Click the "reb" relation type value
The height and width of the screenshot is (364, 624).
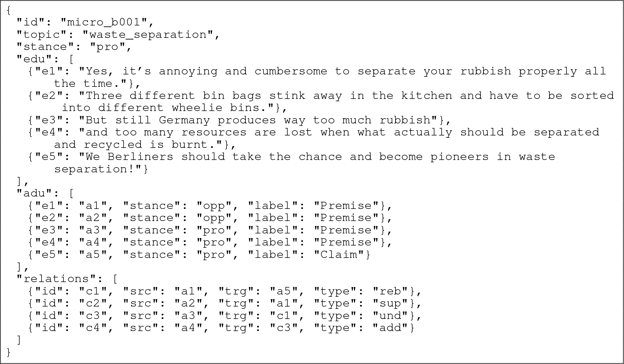(x=390, y=291)
